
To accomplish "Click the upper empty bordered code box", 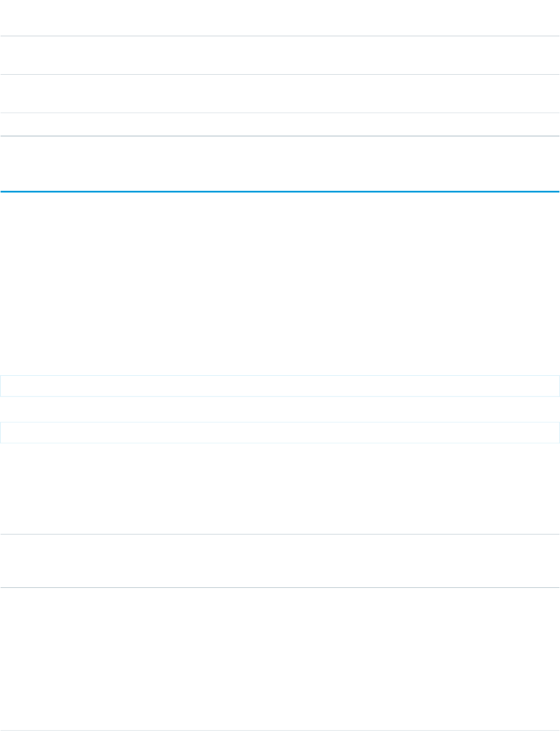I will pos(280,386).
